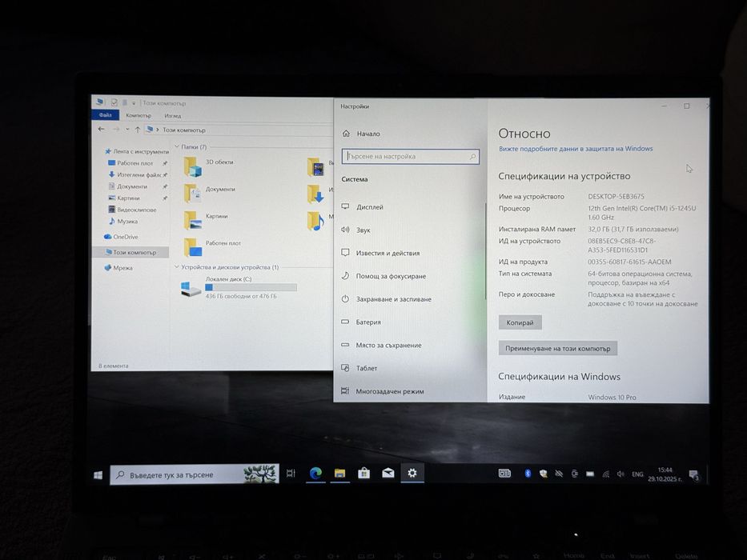The width and height of the screenshot is (747, 560).
Task: Click the Копирай button
Action: [520, 322]
